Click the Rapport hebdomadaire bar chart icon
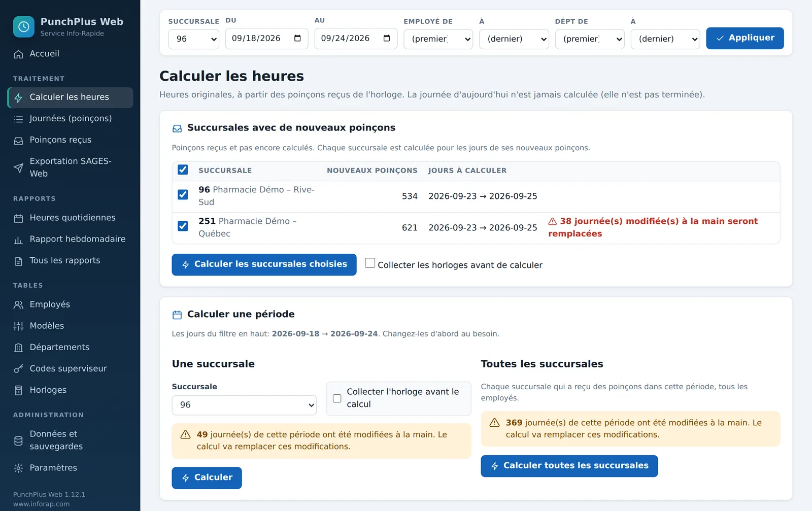 18,240
